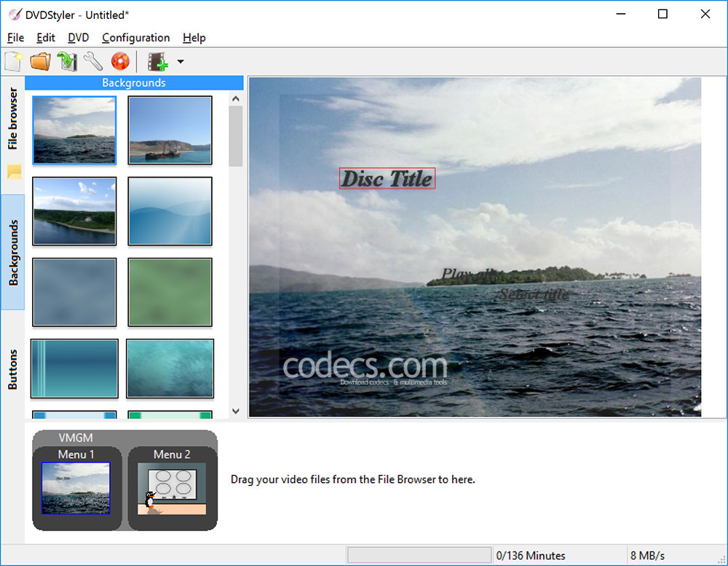Select the teal background with vertical stripes
728x566 pixels.
tap(74, 369)
